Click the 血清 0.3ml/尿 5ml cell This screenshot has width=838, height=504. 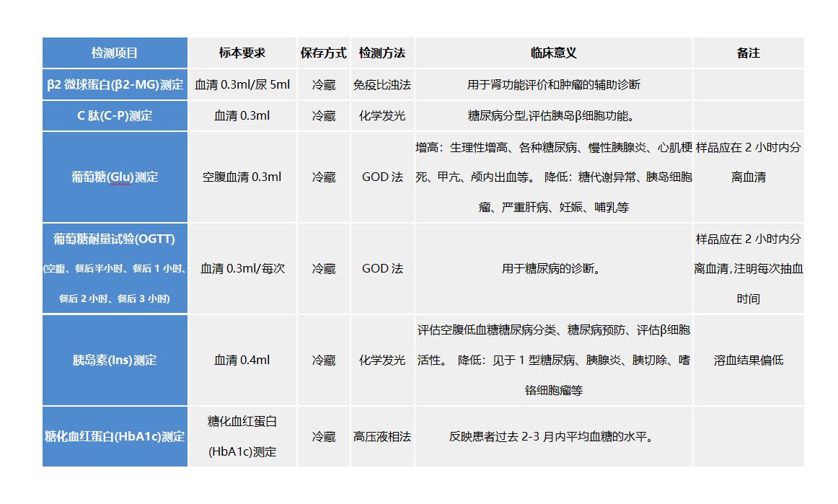pyautogui.click(x=242, y=84)
